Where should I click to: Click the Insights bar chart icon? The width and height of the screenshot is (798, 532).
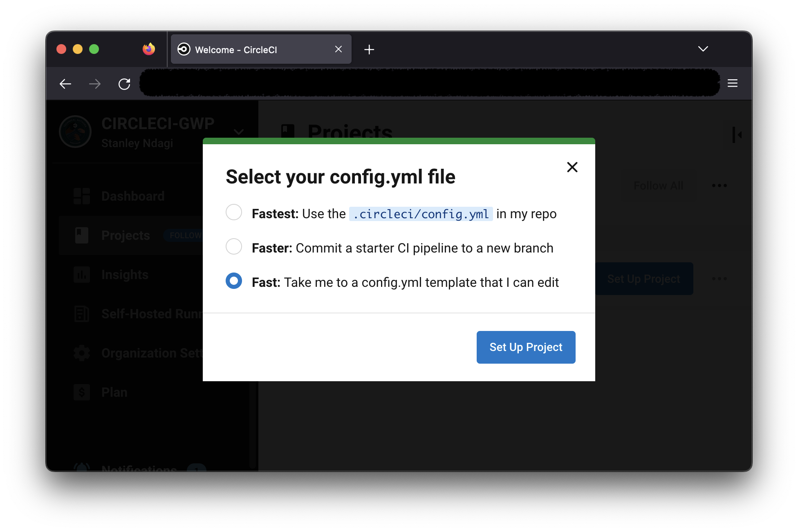(x=82, y=275)
